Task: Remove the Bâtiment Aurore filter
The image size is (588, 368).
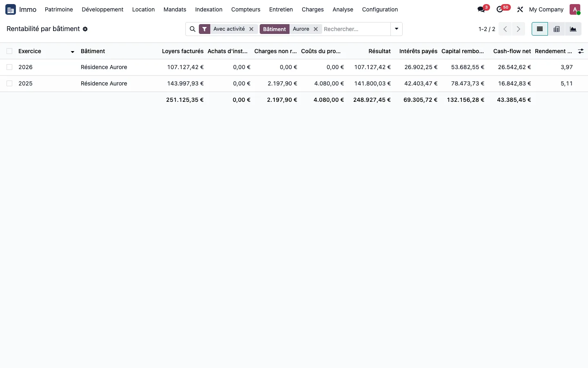Action: point(316,29)
